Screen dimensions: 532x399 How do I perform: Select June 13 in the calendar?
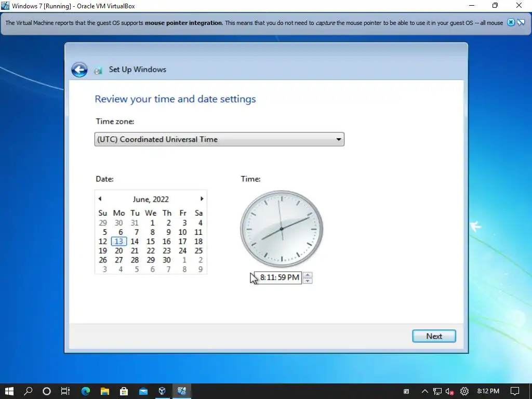(119, 241)
